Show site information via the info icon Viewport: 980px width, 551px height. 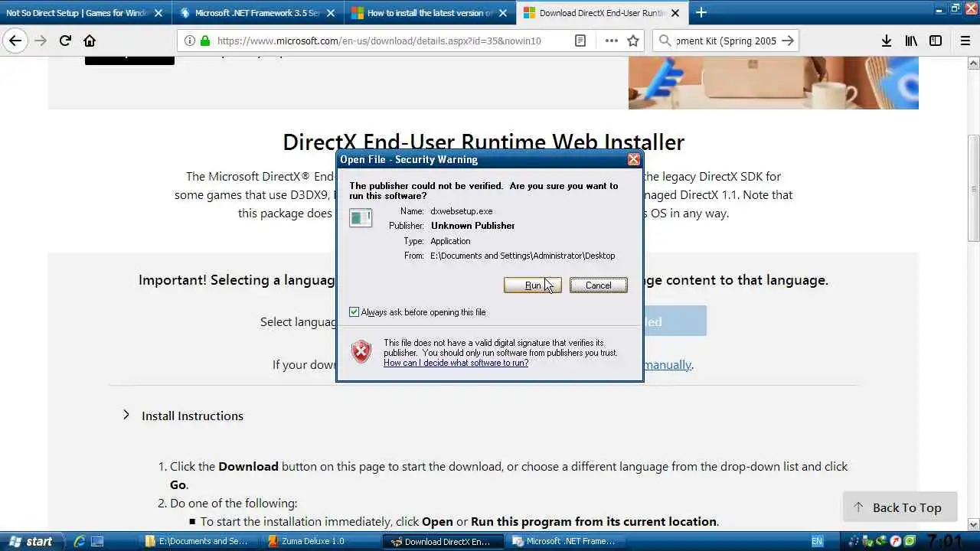pos(190,41)
